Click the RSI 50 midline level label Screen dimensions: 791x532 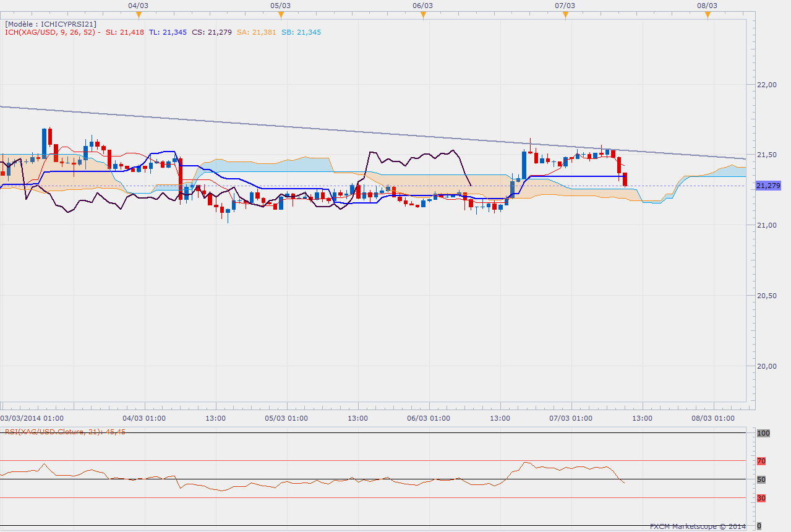click(761, 479)
